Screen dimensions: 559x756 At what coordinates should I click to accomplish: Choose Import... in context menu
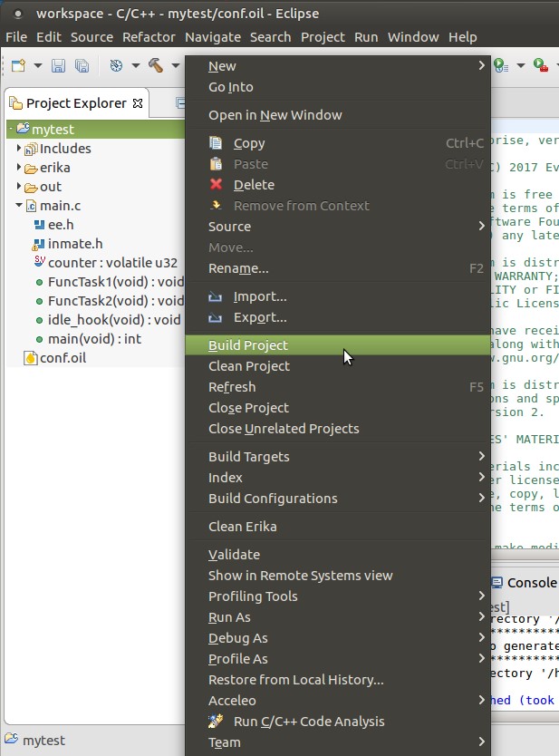tap(338, 296)
